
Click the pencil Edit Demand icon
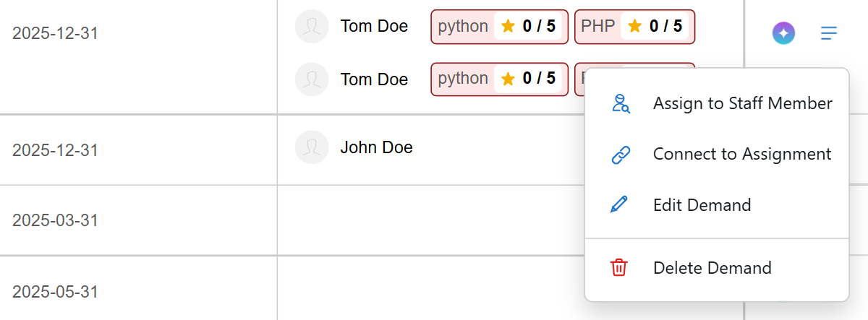coord(620,204)
